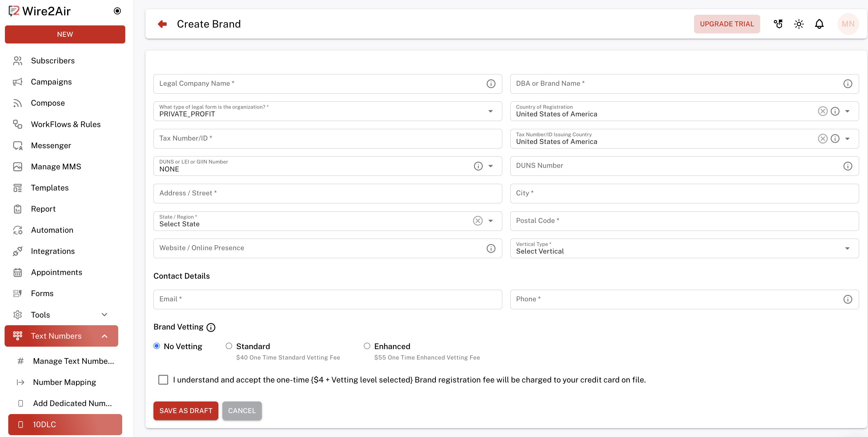Screen dimensions: 868x437
Task: Show info for Legal Company Name
Action: point(491,84)
